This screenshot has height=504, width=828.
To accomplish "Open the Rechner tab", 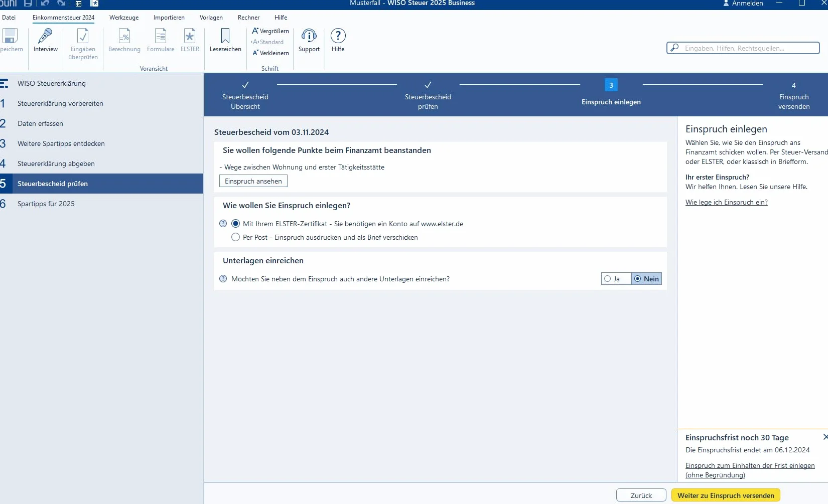I will point(249,18).
